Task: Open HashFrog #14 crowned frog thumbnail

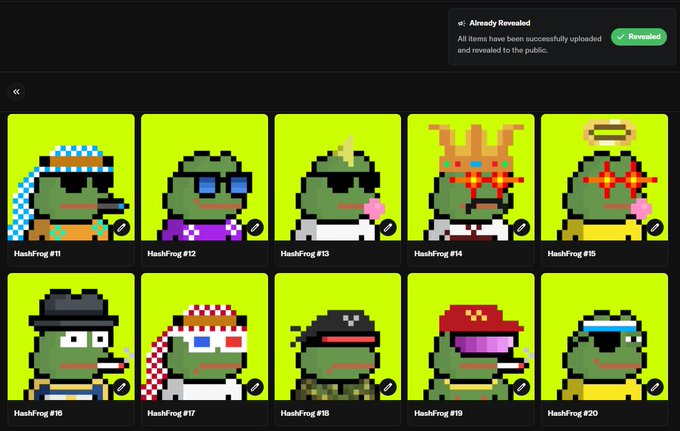Action: [x=471, y=177]
